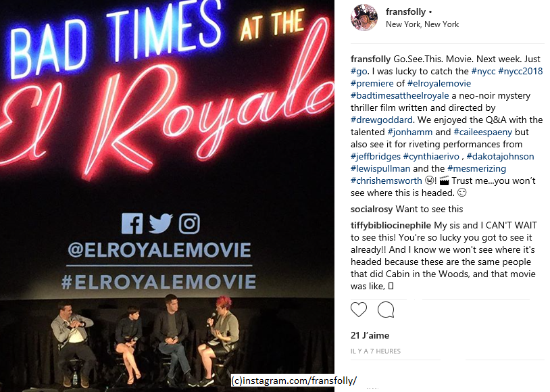Open the fransfolly profile picture
550x392 pixels.
[364, 18]
